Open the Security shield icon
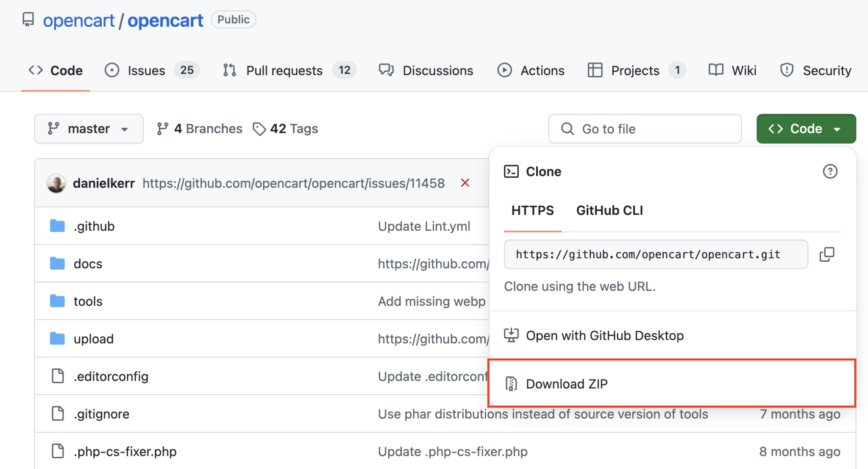This screenshot has height=469, width=868. [x=787, y=70]
